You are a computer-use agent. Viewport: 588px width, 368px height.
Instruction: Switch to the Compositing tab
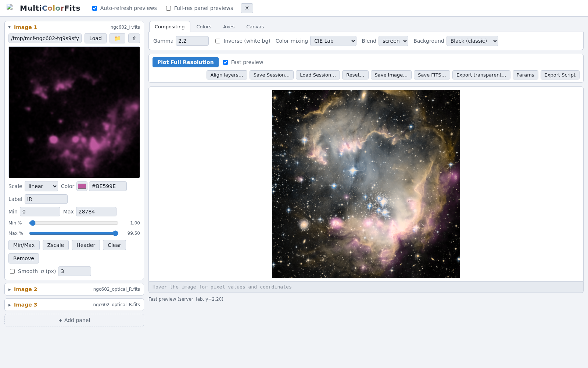pyautogui.click(x=170, y=26)
